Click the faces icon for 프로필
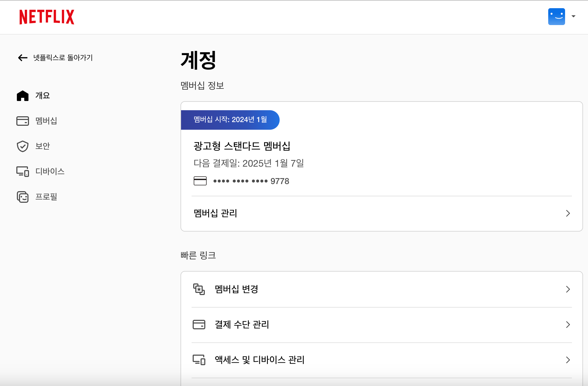The image size is (588, 386). click(23, 197)
